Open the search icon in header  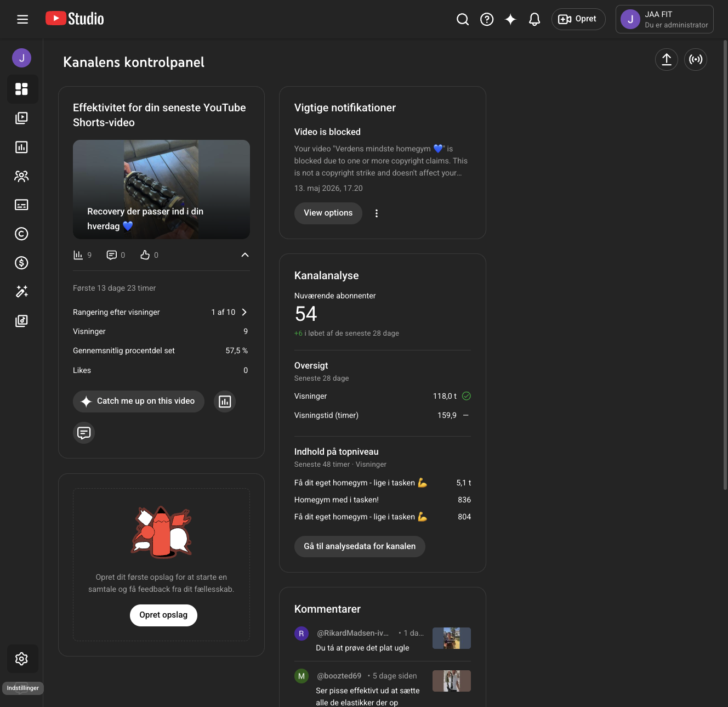click(463, 19)
